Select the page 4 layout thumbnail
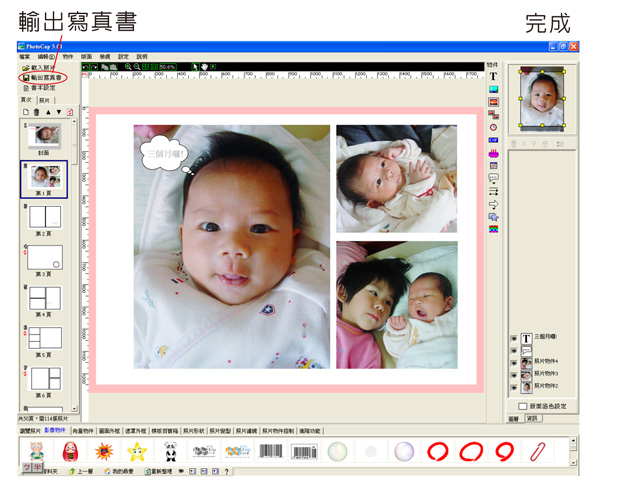The width and height of the screenshot is (618, 483). [45, 298]
